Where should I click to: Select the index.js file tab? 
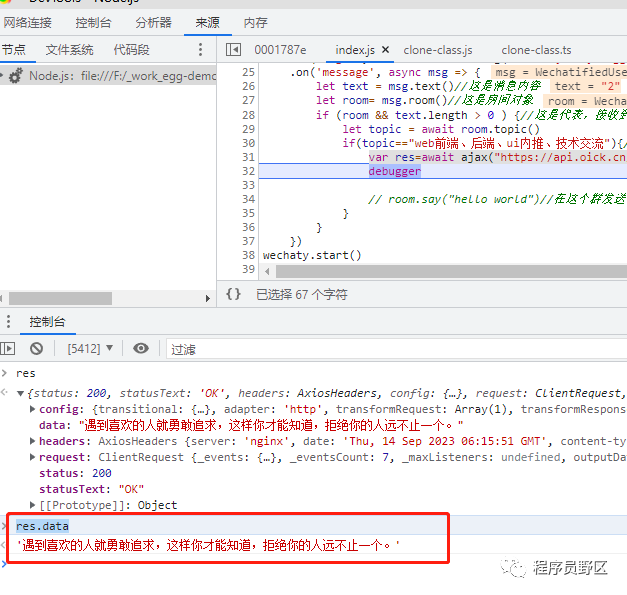pos(355,50)
